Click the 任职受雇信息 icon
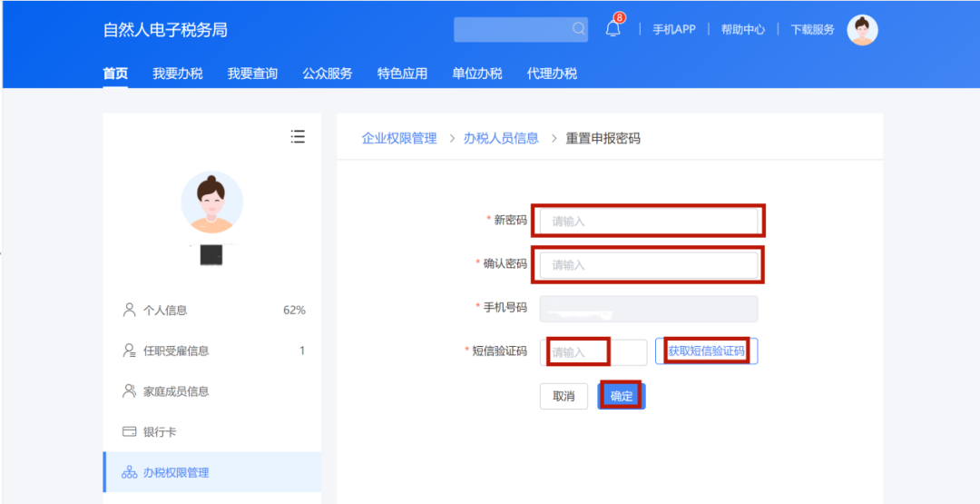 (130, 351)
